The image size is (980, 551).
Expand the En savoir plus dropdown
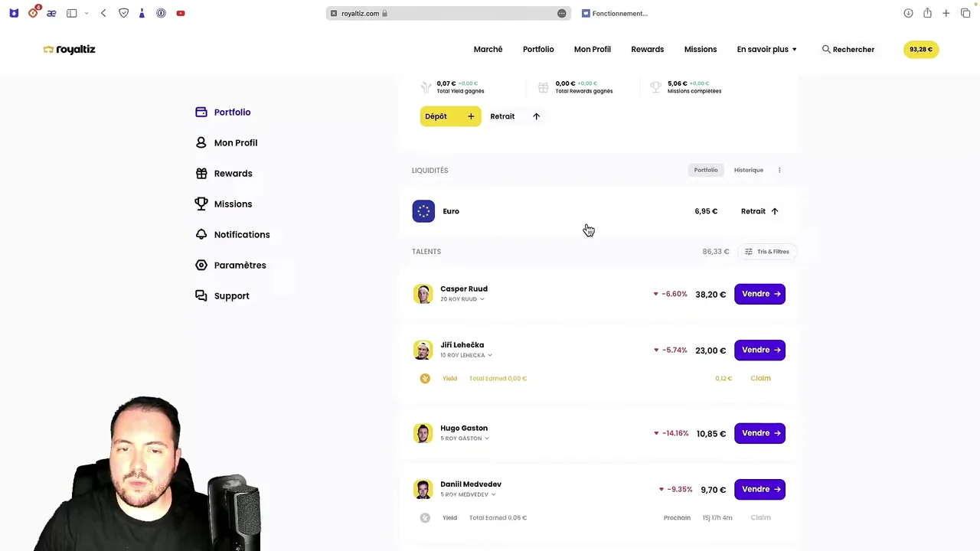pos(766,49)
